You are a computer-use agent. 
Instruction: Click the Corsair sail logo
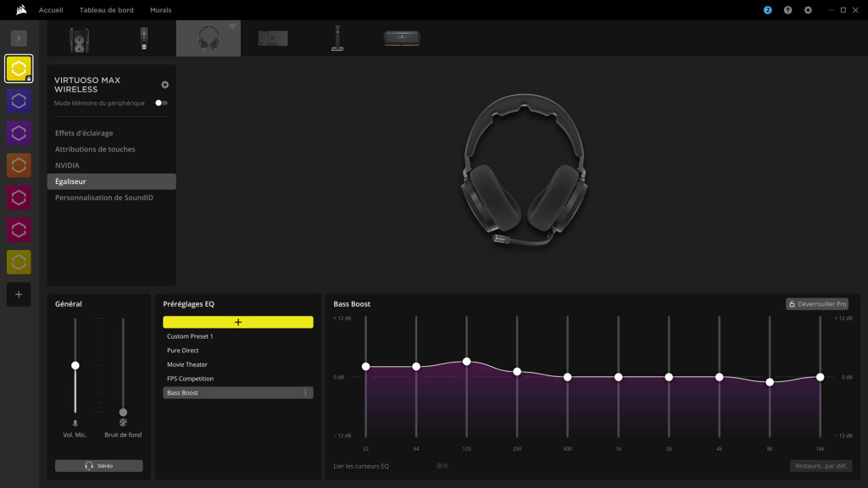point(21,9)
